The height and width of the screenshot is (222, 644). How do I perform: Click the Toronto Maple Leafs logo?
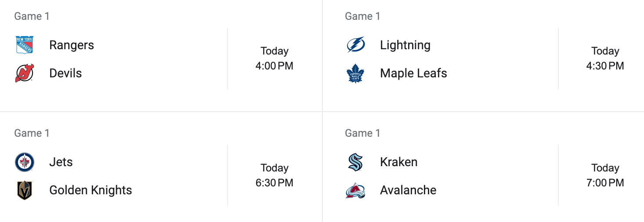tap(355, 73)
